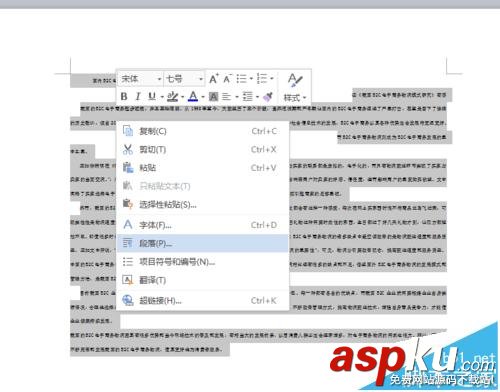Click the paste special icon

point(128,204)
